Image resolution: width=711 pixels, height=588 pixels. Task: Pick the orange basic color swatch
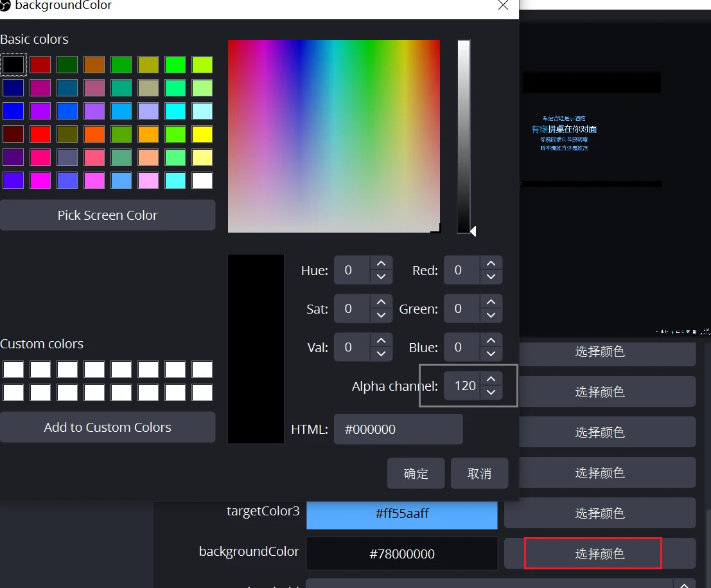point(148,134)
